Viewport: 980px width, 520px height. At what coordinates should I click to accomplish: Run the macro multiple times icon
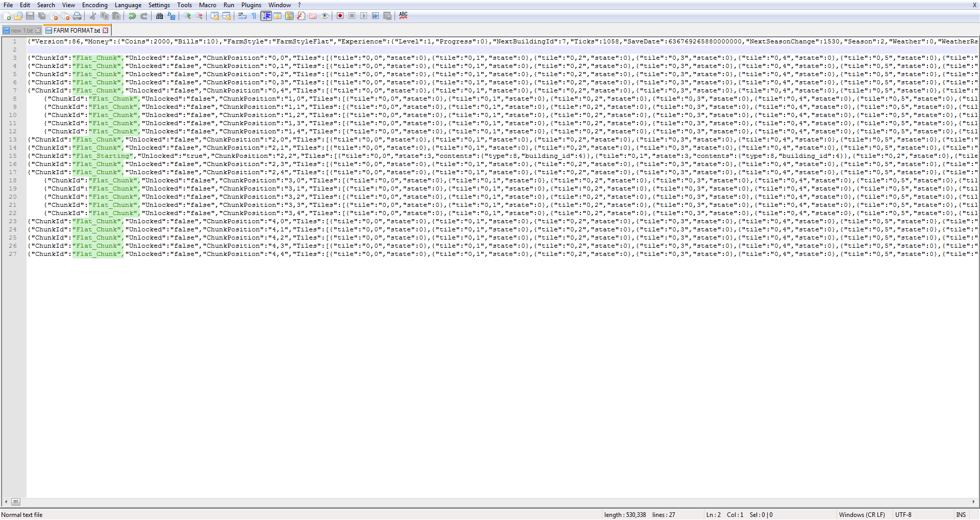click(376, 16)
